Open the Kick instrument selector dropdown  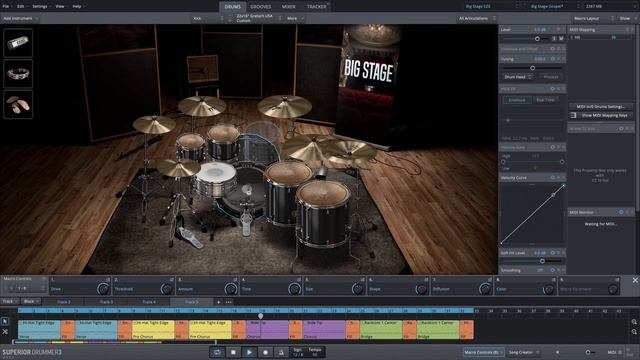(208, 18)
